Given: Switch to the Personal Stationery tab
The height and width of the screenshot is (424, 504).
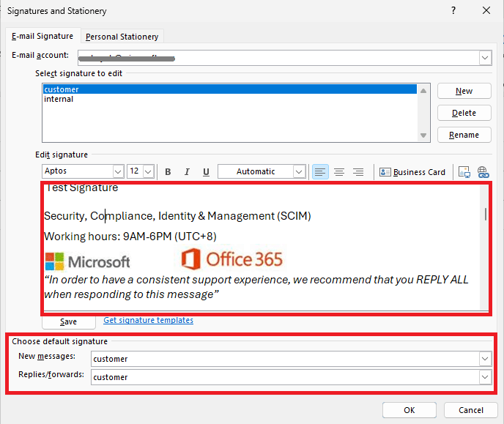Looking at the screenshot, I should (x=122, y=37).
